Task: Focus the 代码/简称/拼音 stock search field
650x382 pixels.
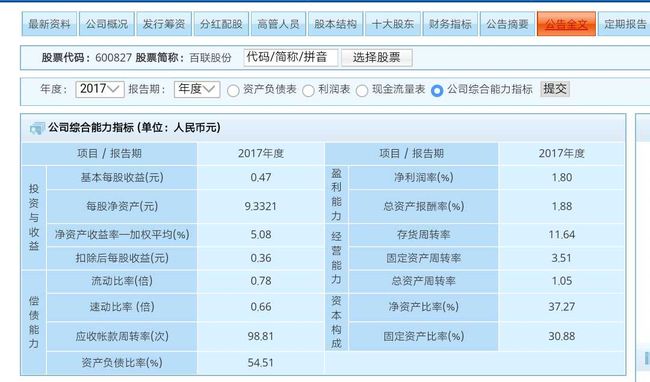Action: (x=291, y=57)
